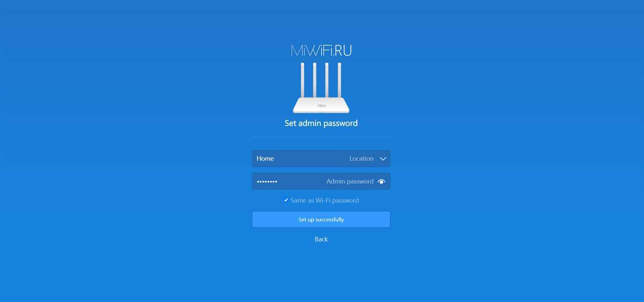Click the Set up successfully button

(x=321, y=219)
